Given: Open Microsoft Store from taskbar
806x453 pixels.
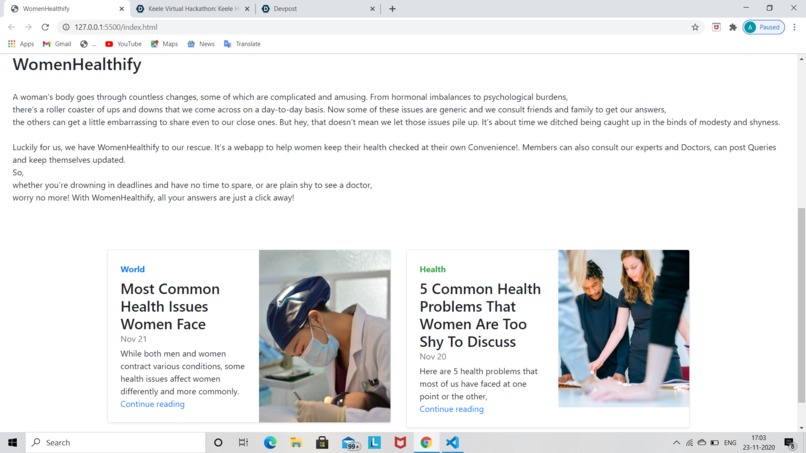Looking at the screenshot, I should pos(322,443).
